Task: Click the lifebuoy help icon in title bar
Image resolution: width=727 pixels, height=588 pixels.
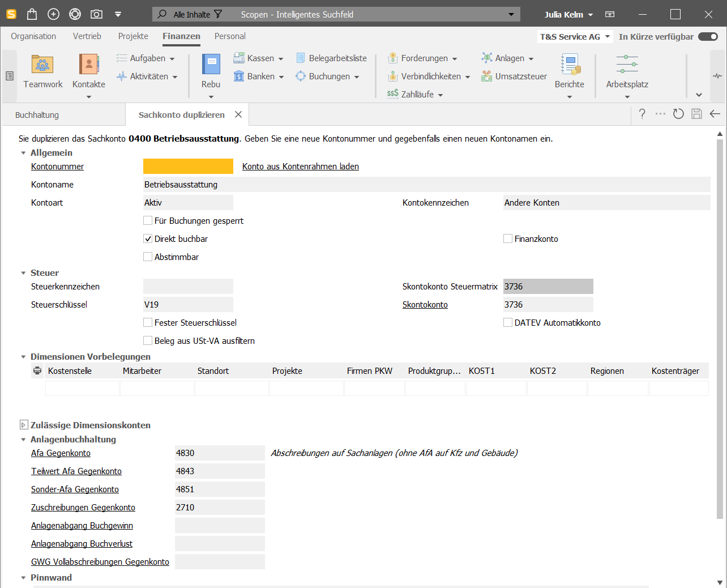Action: click(x=75, y=14)
